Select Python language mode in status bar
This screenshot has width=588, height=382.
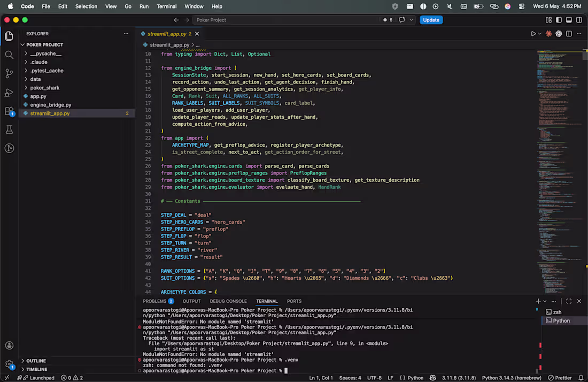(x=415, y=378)
